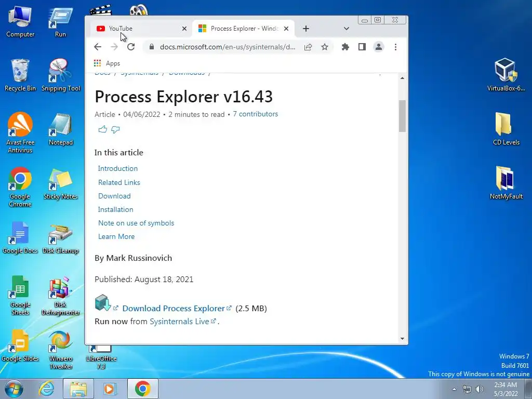Image resolution: width=532 pixels, height=399 pixels.
Task: Click the vertical scrollbar thumb
Action: [x=403, y=116]
